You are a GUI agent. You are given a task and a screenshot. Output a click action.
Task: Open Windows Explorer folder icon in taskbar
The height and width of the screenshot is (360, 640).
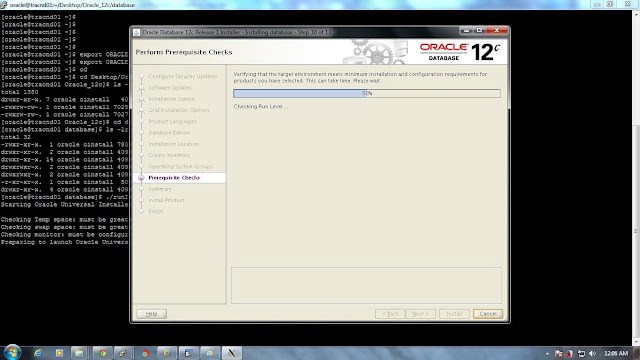(79, 353)
